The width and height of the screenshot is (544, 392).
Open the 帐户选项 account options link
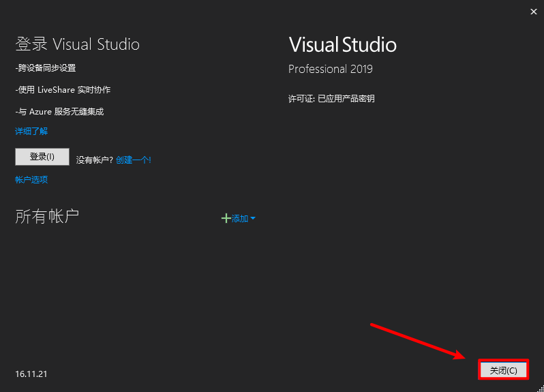31,180
